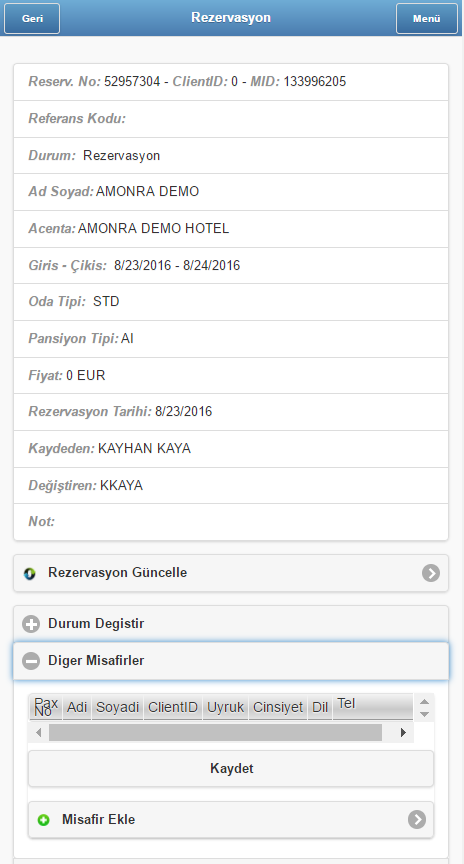Click the minus icon on Diger Misafirler
Screen dimensions: 464x864
click(x=31, y=661)
